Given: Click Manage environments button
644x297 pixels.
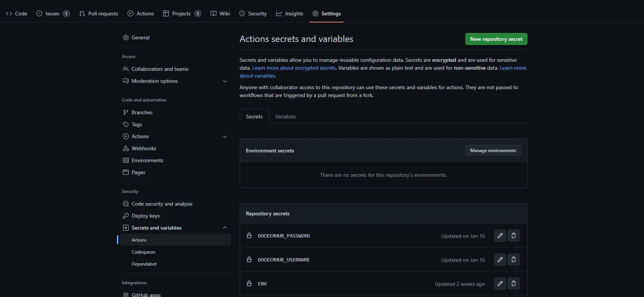Looking at the screenshot, I should tap(493, 151).
